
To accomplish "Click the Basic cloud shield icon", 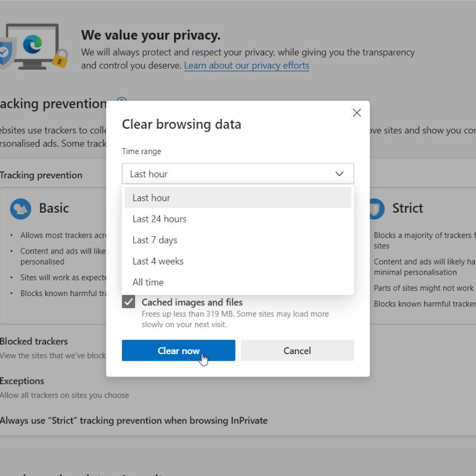I will point(21,209).
